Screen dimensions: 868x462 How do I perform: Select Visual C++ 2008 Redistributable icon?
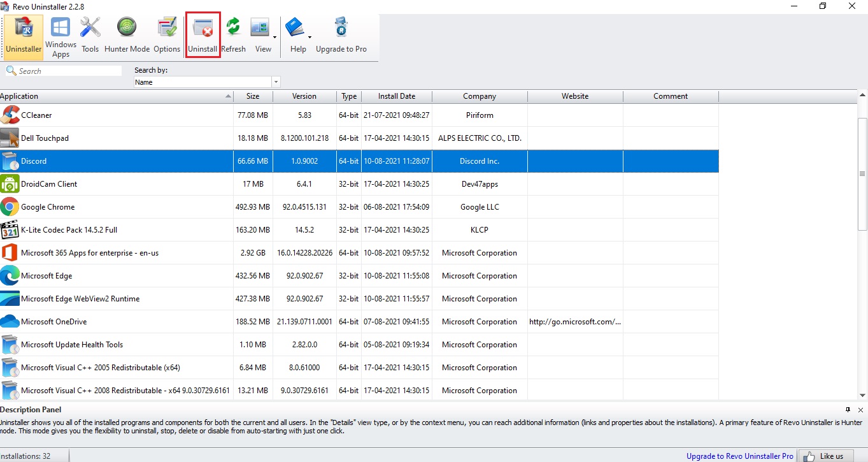point(10,391)
